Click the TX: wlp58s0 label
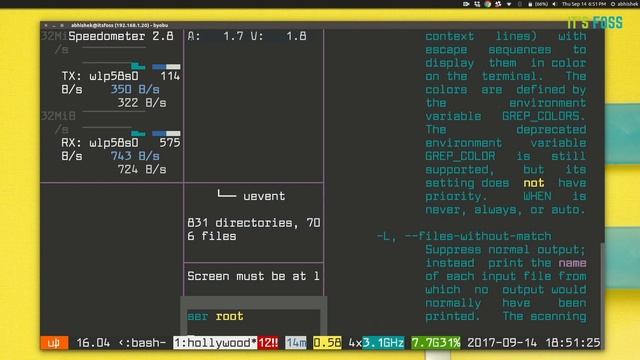The width and height of the screenshot is (640, 360). point(100,76)
